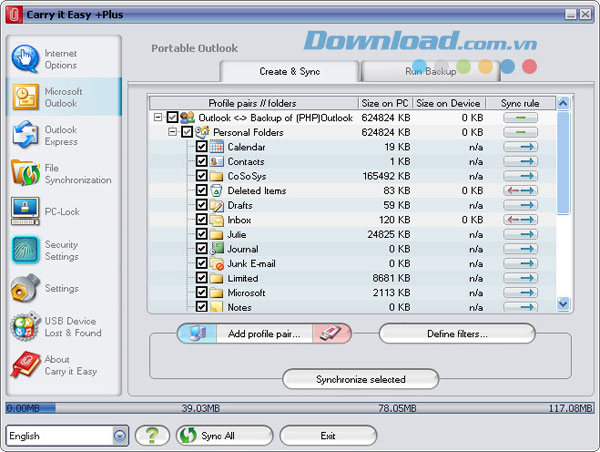Switch to Run Backup tab

[430, 71]
